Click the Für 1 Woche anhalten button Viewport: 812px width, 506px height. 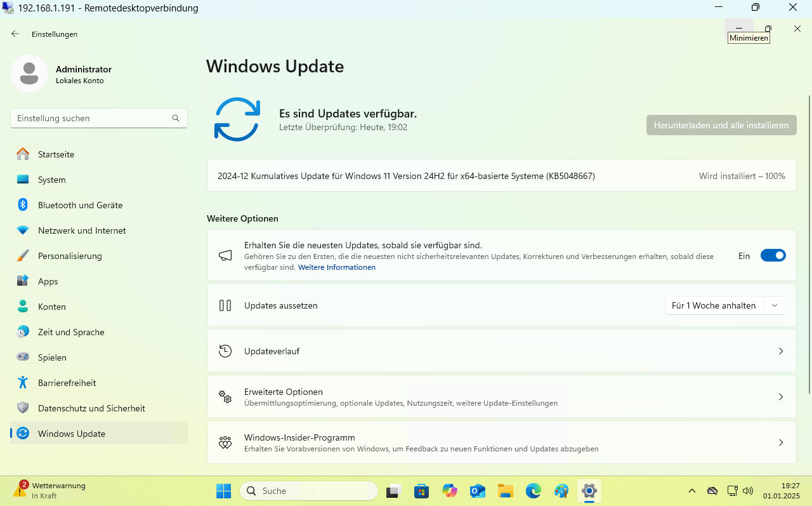pos(714,305)
